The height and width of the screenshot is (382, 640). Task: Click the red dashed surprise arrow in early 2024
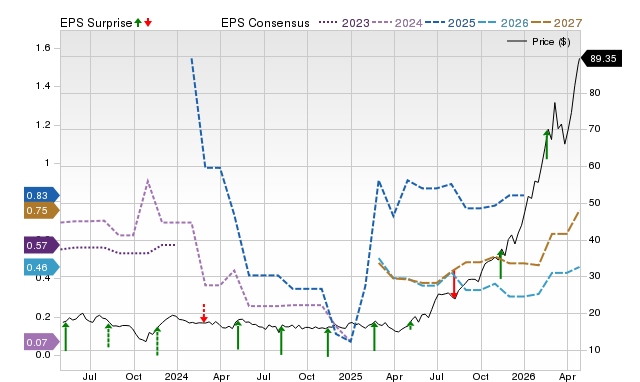204,313
